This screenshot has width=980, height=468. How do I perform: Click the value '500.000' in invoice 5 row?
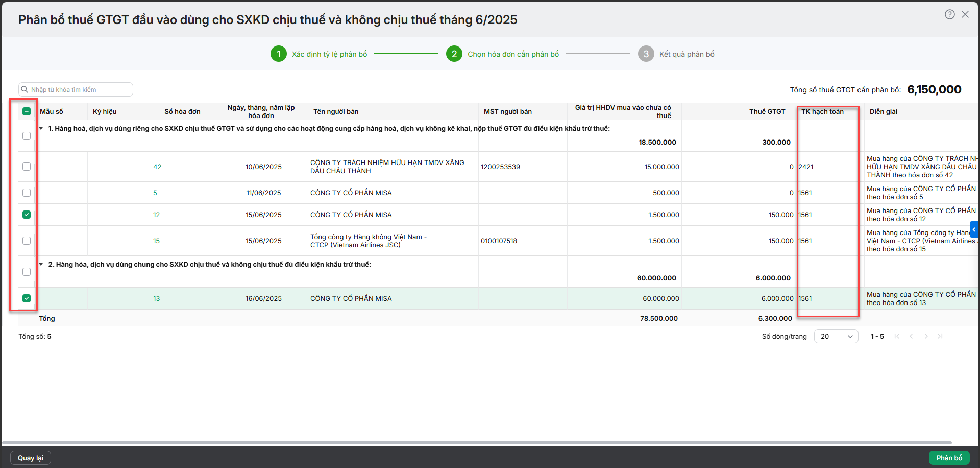tap(666, 193)
